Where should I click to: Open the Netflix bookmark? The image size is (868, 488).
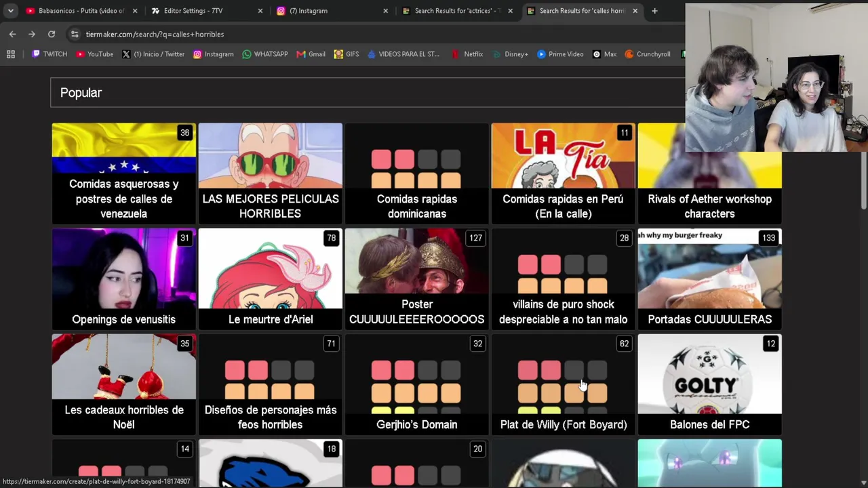(468, 54)
